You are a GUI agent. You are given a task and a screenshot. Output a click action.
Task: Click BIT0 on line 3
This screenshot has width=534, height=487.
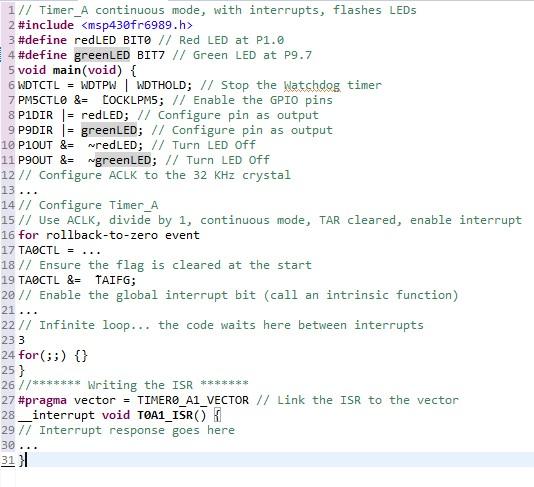point(137,40)
